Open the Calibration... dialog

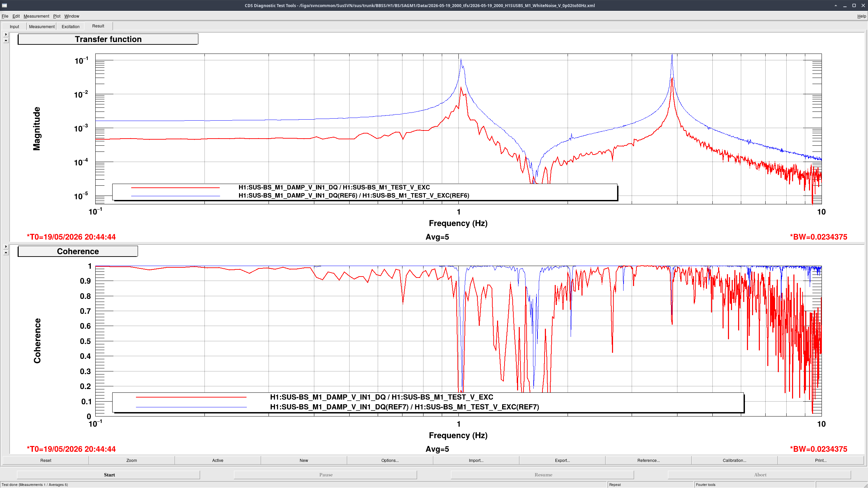(734, 461)
